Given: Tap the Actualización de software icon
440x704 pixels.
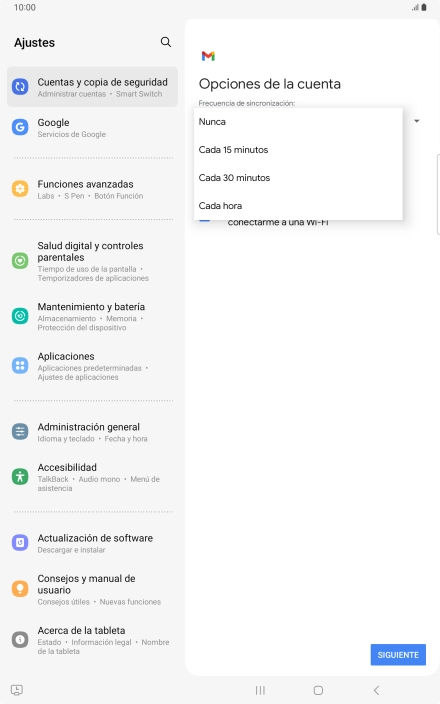Looking at the screenshot, I should [20, 543].
